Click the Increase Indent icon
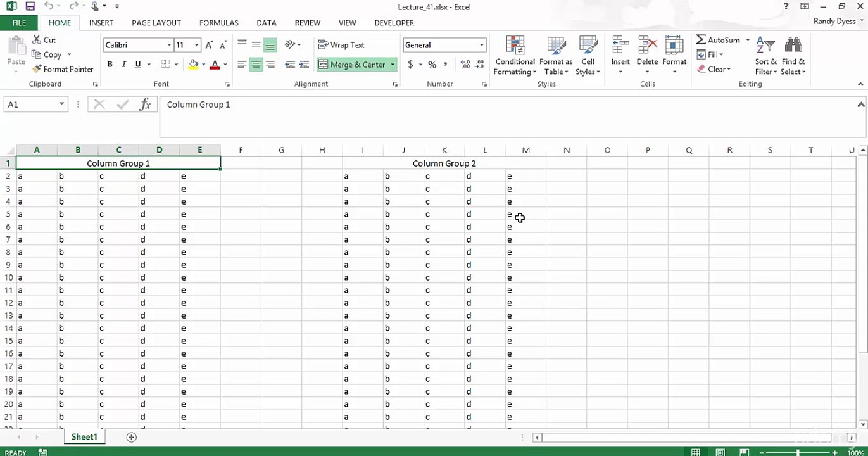 (304, 65)
